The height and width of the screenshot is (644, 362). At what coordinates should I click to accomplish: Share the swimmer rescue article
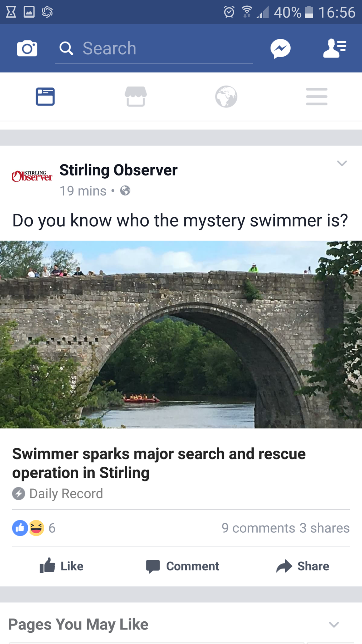303,566
